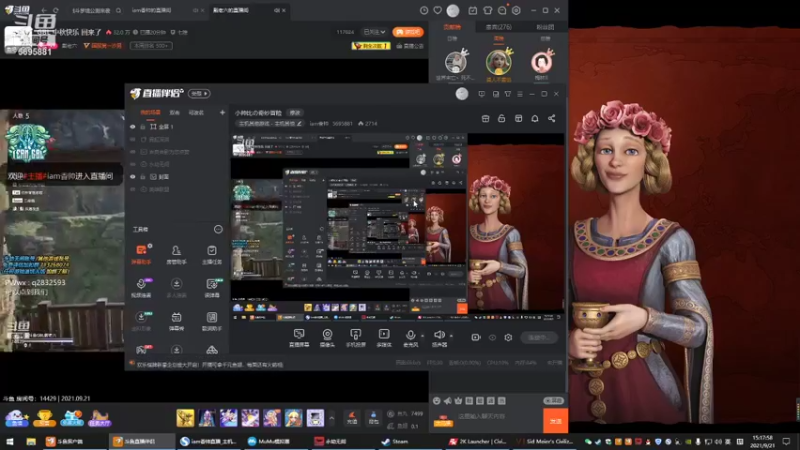Open the greyed multi-person link tool
Image resolution: width=800 pixels, height=450 pixels.
click(176, 287)
